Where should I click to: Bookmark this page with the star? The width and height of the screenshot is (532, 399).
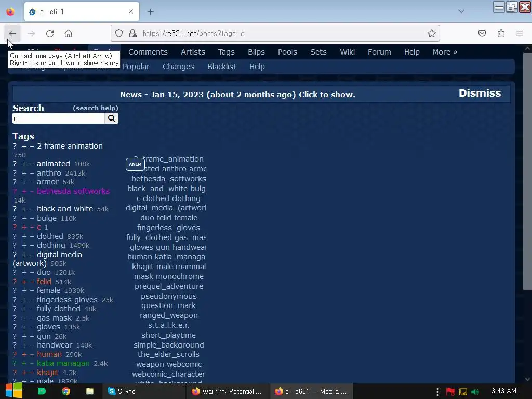(432, 33)
